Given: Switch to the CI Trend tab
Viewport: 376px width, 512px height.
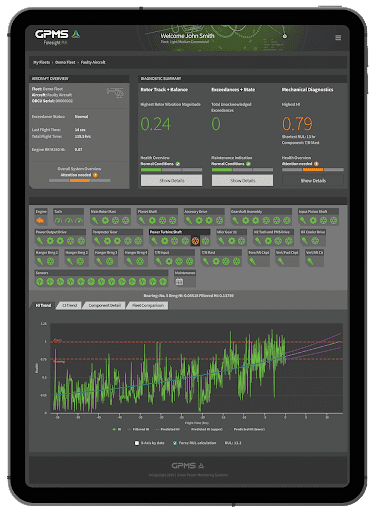Looking at the screenshot, I should (x=70, y=305).
